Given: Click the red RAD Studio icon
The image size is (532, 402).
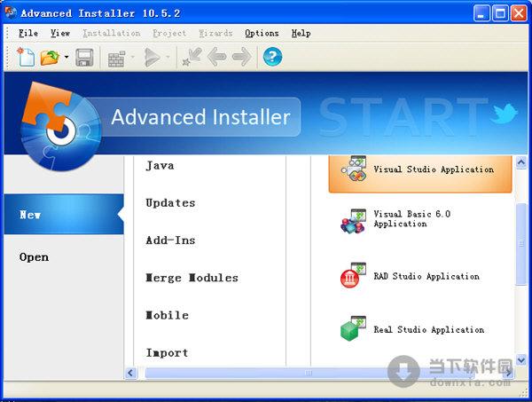Looking at the screenshot, I should click(x=353, y=275).
